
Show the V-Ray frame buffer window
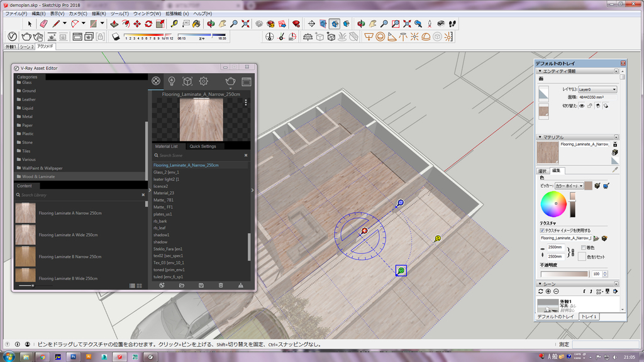tap(247, 81)
